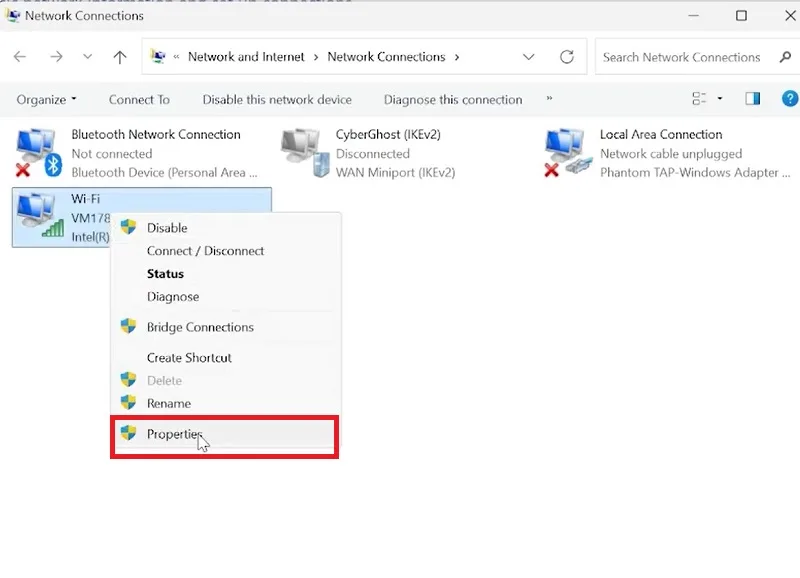Open recent locations dropdown chevron
The height and width of the screenshot is (578, 800).
point(88,57)
